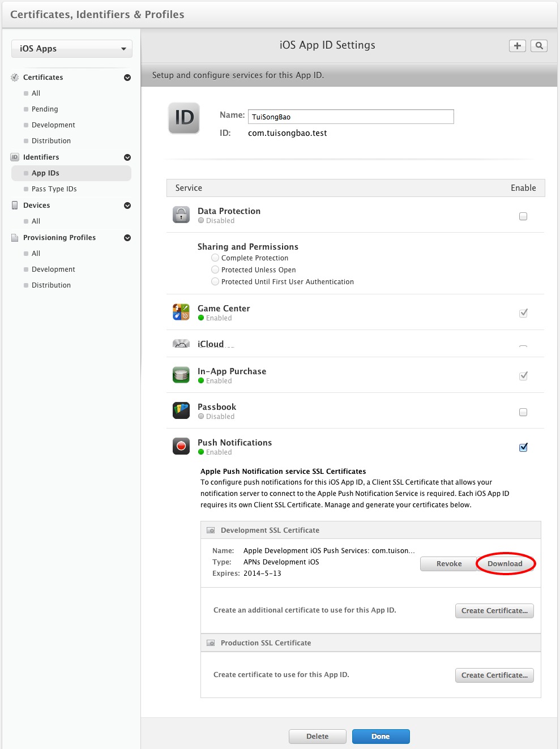Download the Development SSL certificate
560x749 pixels.
pos(505,564)
